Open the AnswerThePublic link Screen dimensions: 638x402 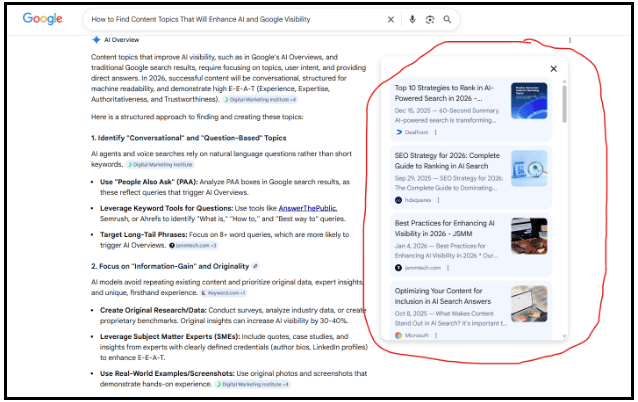tap(308, 208)
